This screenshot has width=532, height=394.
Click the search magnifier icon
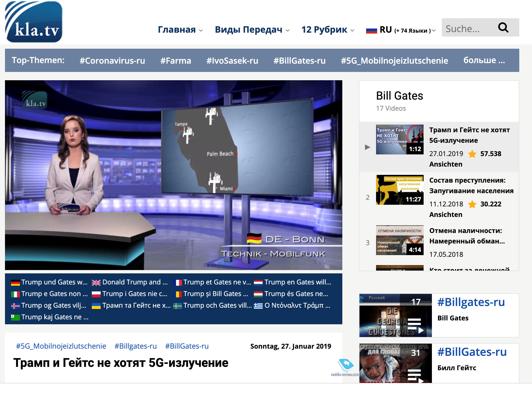[x=503, y=28]
